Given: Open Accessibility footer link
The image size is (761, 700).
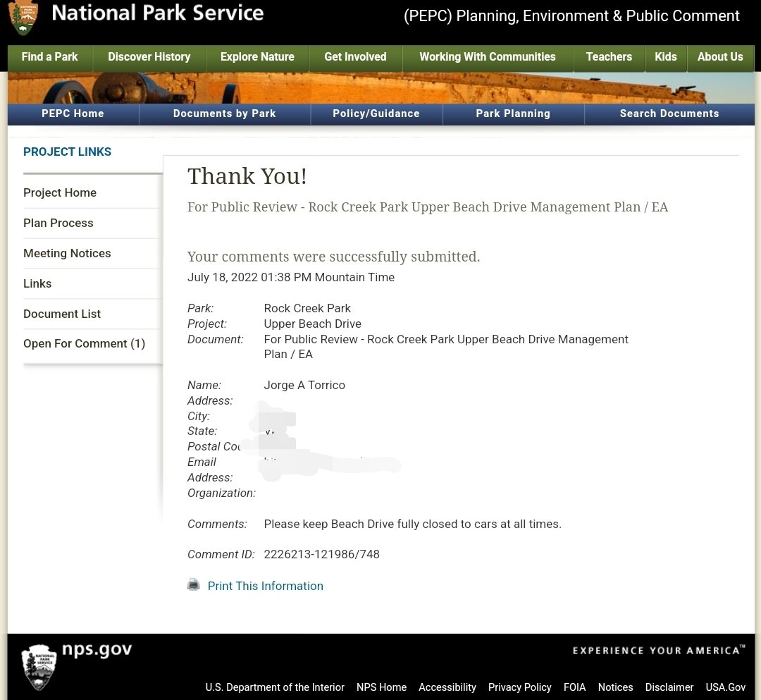Looking at the screenshot, I should [x=447, y=687].
